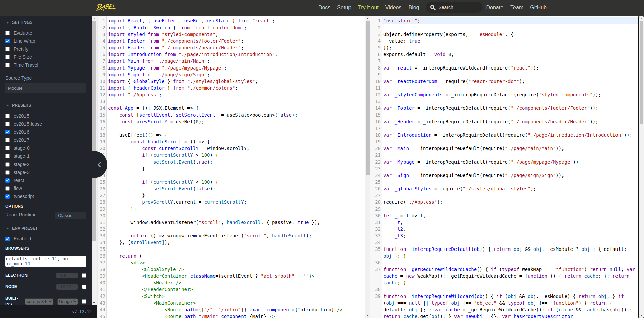This screenshot has height=318, width=644.
Task: Enable Time Travel checkbox
Action: (x=8, y=65)
